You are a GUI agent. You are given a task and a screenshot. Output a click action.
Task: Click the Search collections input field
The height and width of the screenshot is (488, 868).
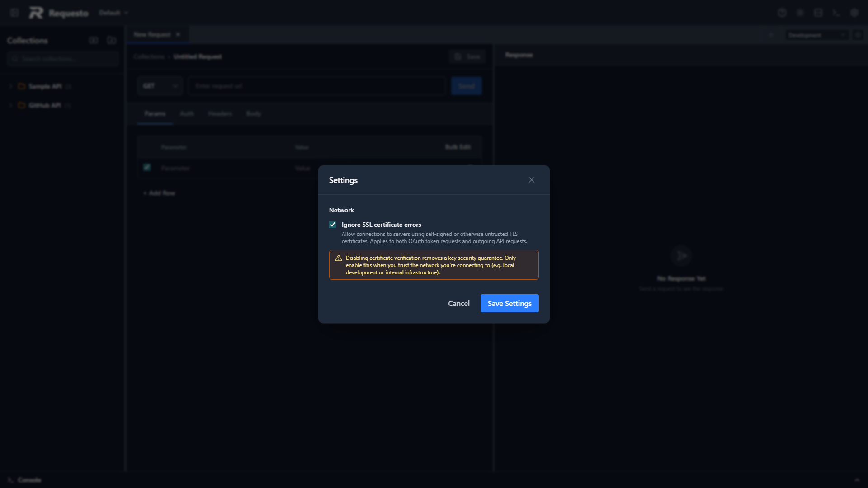pos(63,59)
